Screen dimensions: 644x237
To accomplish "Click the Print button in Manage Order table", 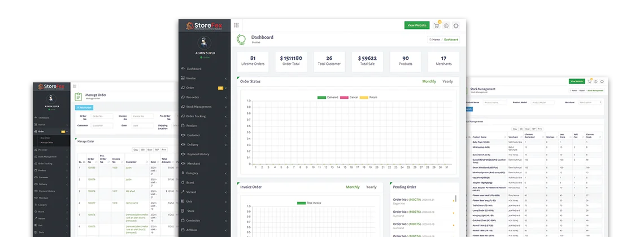I will (164, 150).
